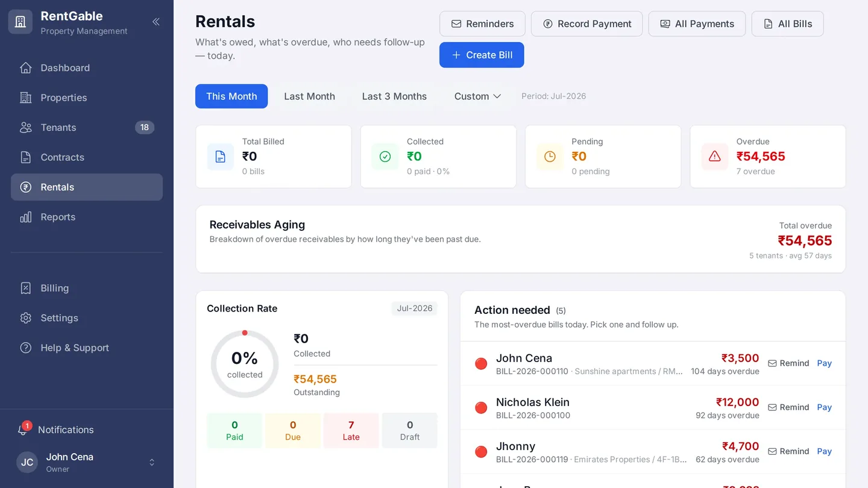Click the '5 tenants · avg 57 days' text
Image resolution: width=868 pixels, height=488 pixels.
click(x=790, y=255)
